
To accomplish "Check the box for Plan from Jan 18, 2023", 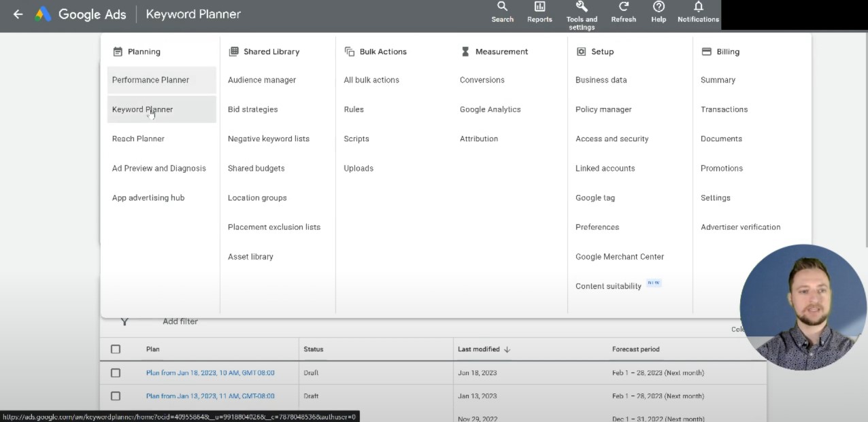I will pyautogui.click(x=116, y=373).
